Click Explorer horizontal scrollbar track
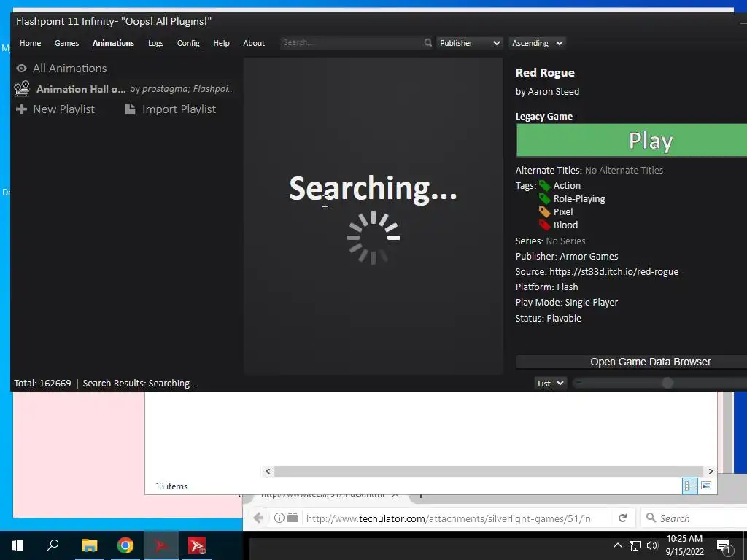The width and height of the screenshot is (747, 560). coord(488,471)
